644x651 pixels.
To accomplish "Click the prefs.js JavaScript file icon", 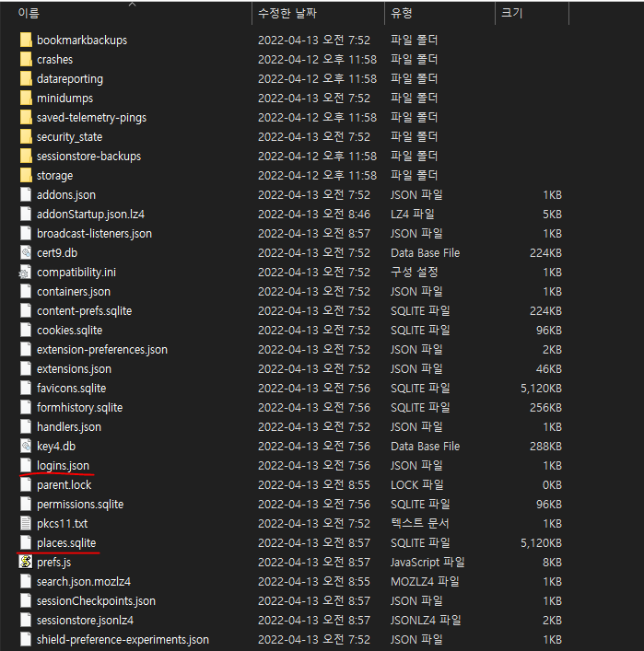I will 26,563.
